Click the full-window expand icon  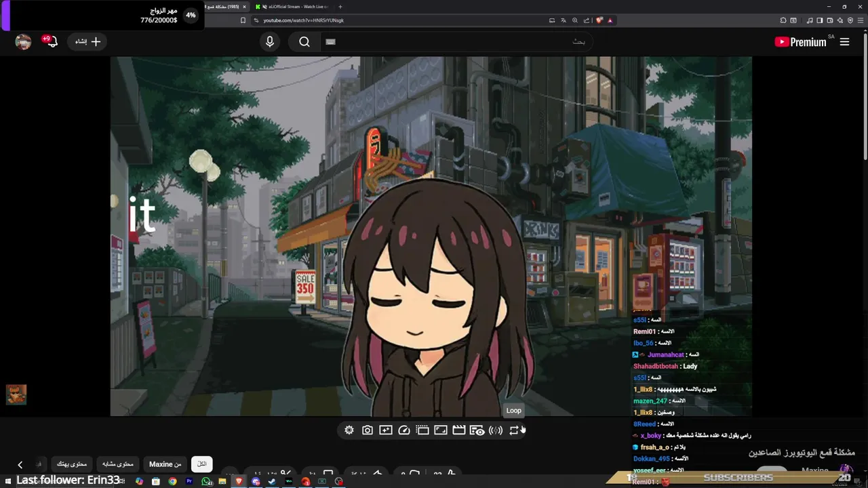441,430
